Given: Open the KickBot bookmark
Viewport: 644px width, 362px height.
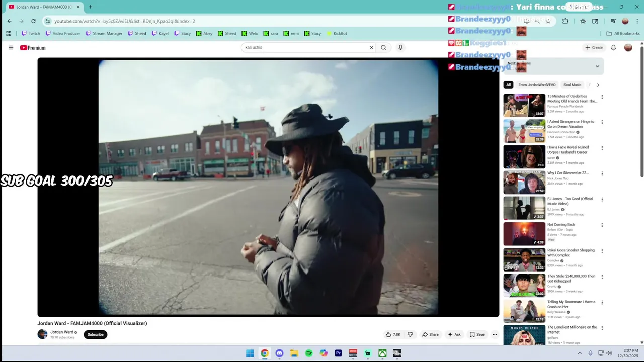Looking at the screenshot, I should point(337,33).
